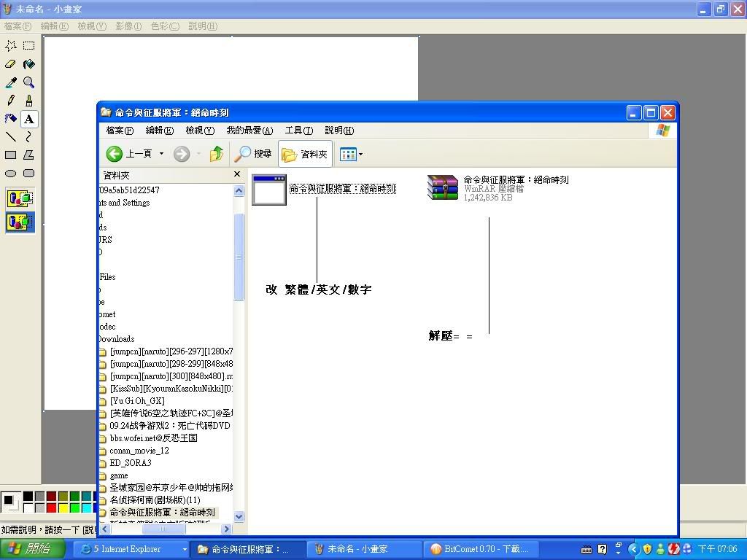The image size is (747, 560).
Task: Select the Rectangle shape tool
Action: pyautogui.click(x=11, y=155)
